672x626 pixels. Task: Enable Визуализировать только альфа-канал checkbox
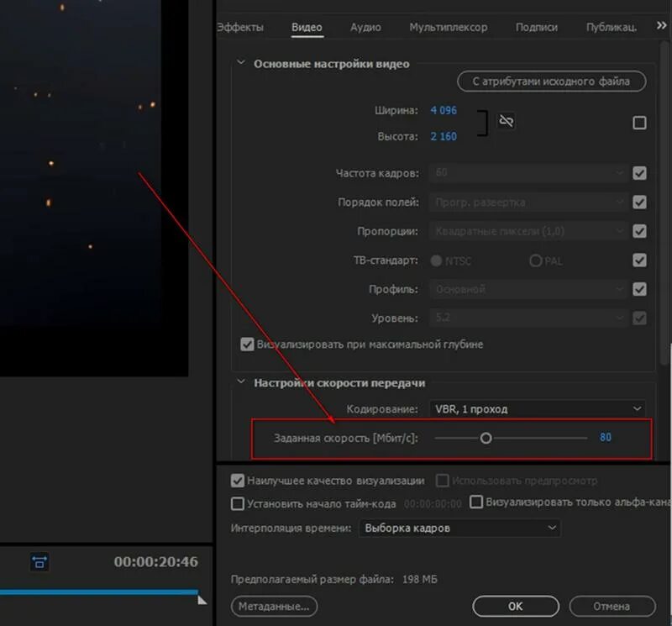(x=476, y=502)
